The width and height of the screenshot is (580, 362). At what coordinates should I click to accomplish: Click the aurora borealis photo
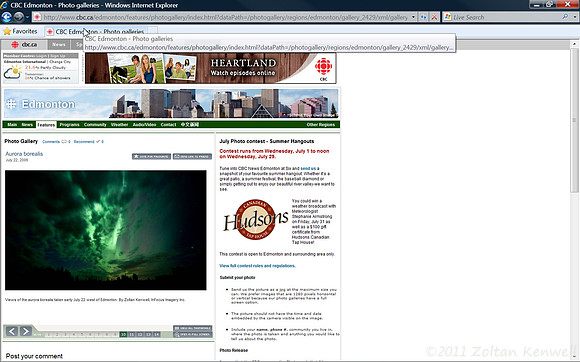click(x=105, y=230)
